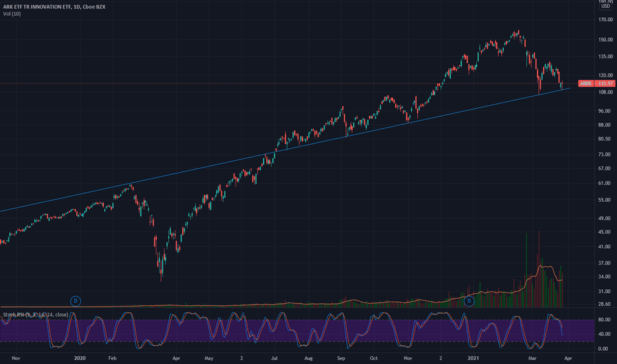Image resolution: width=617 pixels, height=364 pixels.
Task: Click the 108.00 price axis label
Action: point(606,92)
